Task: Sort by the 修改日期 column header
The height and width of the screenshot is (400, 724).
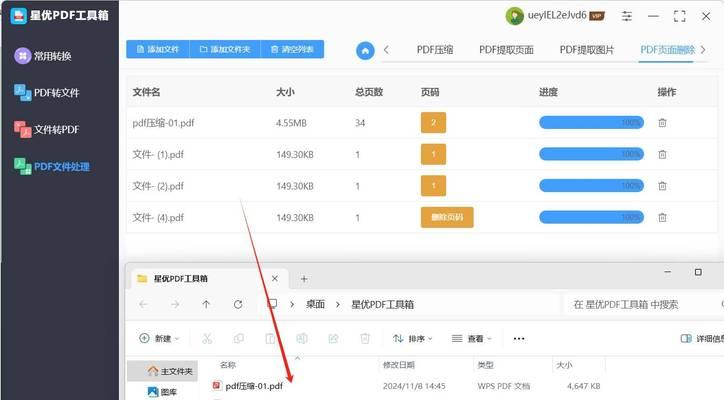Action: (398, 365)
